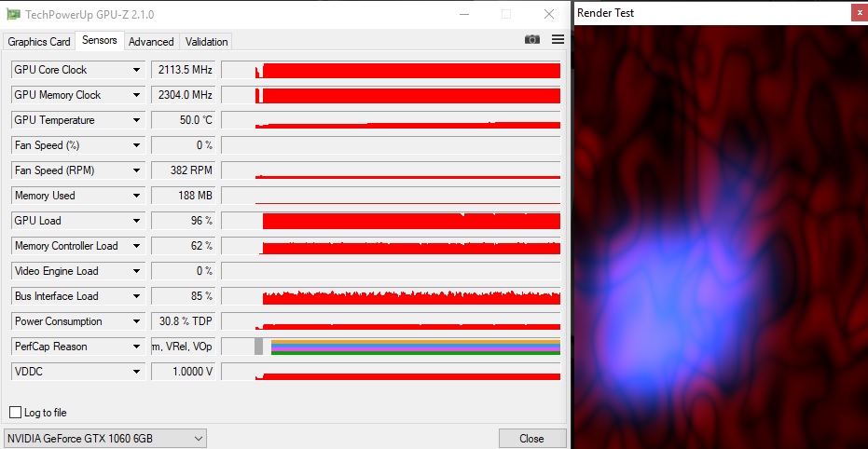Image resolution: width=868 pixels, height=449 pixels.
Task: Open the GPU Memory Clock sensor dropdown
Action: click(136, 95)
